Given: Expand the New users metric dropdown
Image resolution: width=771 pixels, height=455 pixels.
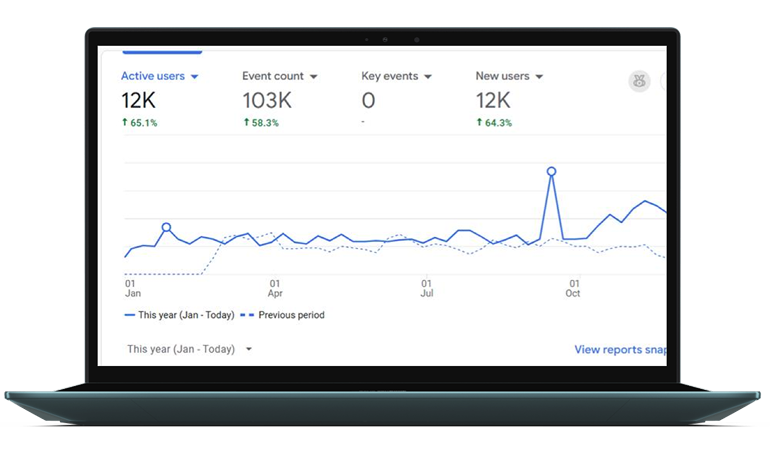Looking at the screenshot, I should [539, 76].
